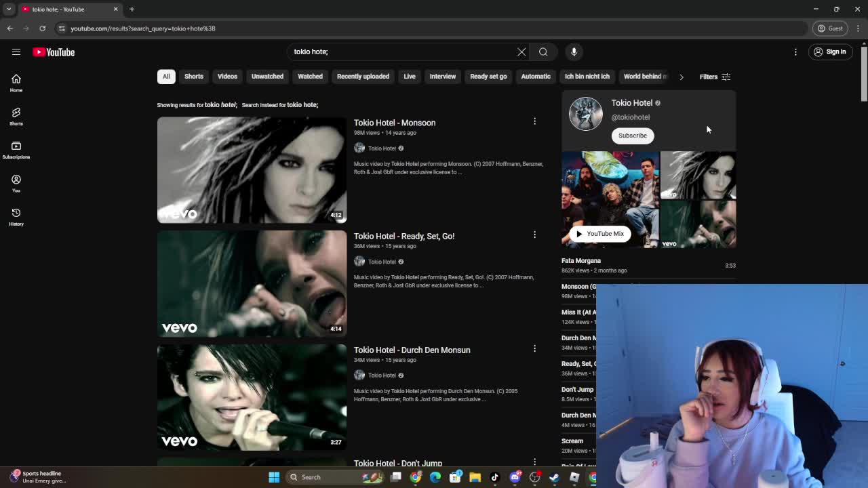Select the Live filter chip

tap(410, 77)
